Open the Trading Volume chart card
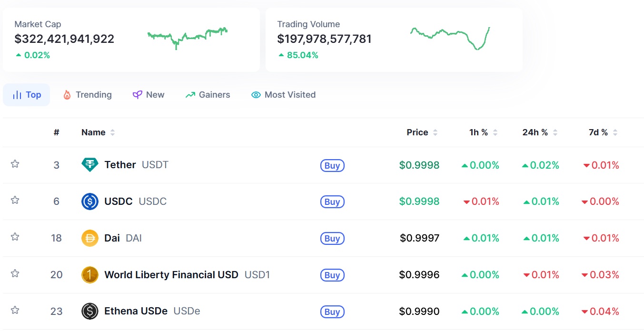 coord(394,40)
